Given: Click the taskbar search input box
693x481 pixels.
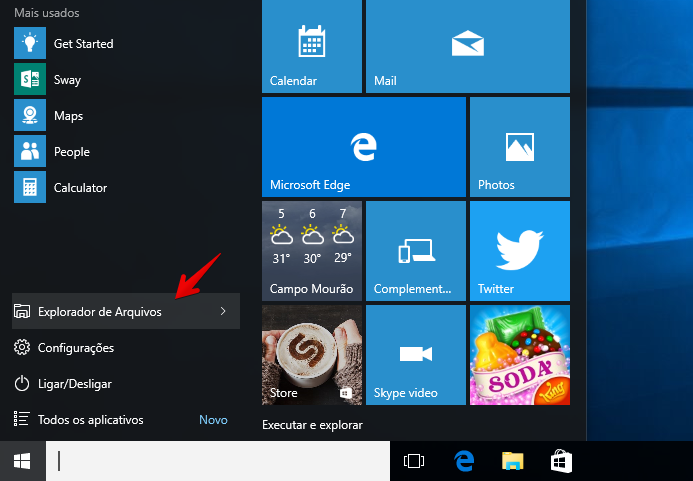Looking at the screenshot, I should point(218,461).
